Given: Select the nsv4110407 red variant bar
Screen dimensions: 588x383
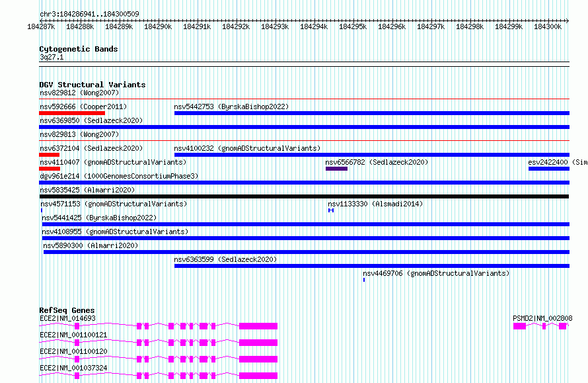Looking at the screenshot, I should 50,169.
